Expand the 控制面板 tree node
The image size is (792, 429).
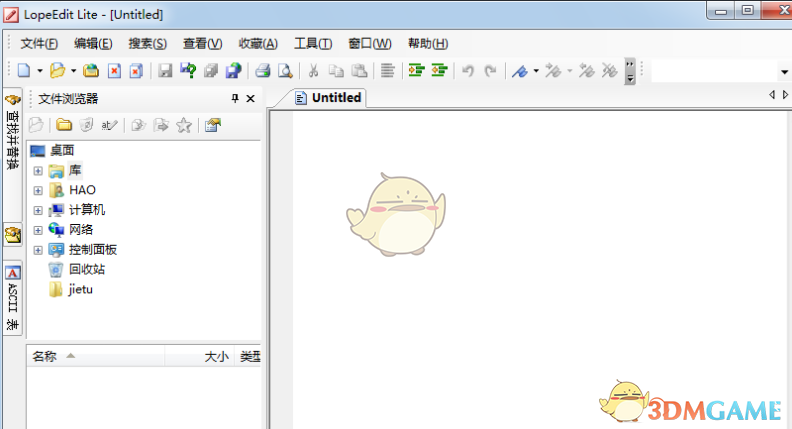pyautogui.click(x=38, y=250)
